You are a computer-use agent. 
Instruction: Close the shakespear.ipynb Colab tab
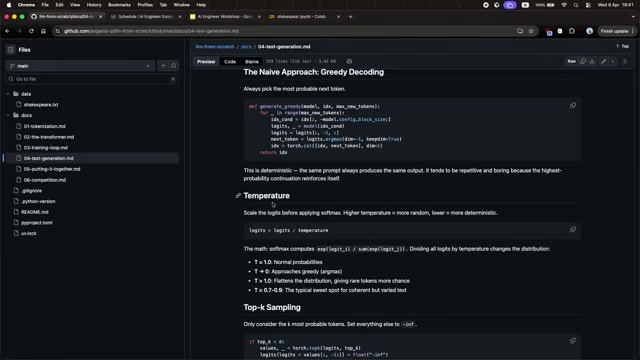(338, 17)
